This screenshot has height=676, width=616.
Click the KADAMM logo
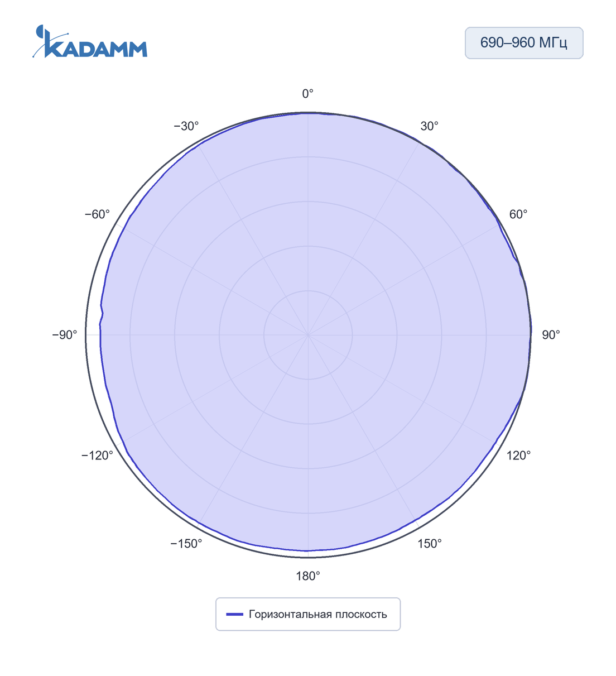[90, 41]
